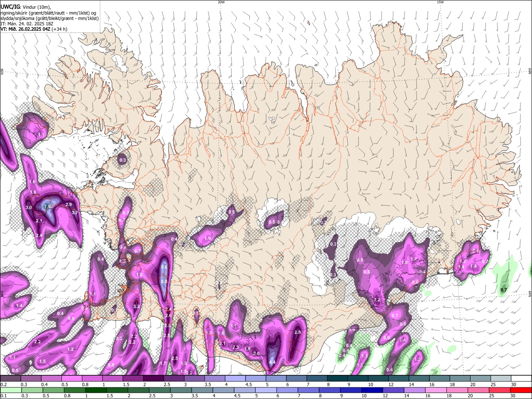Click the 0.1 label in the bottom legend row
532x399 pixels.
click(x=3, y=396)
